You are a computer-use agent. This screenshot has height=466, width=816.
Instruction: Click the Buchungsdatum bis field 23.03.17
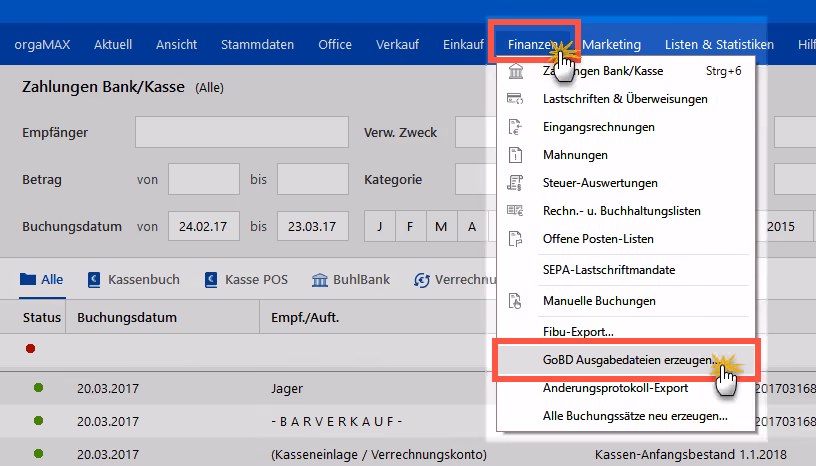pyautogui.click(x=313, y=226)
